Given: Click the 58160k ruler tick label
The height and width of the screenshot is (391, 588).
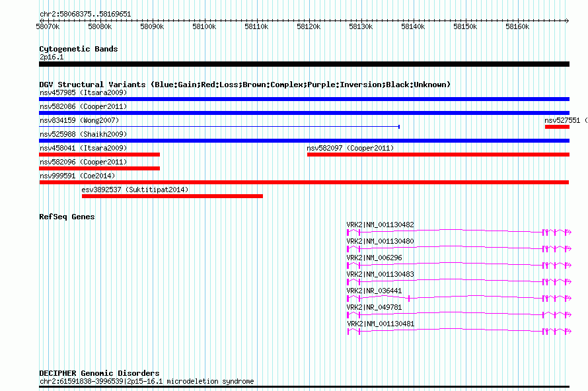Looking at the screenshot, I should (x=517, y=27).
